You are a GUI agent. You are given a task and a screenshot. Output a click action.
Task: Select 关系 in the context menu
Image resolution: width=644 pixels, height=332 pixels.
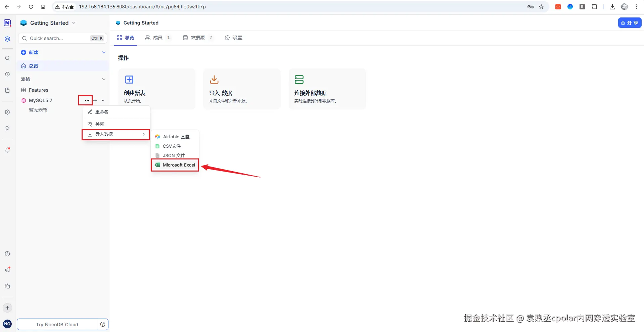click(117, 124)
